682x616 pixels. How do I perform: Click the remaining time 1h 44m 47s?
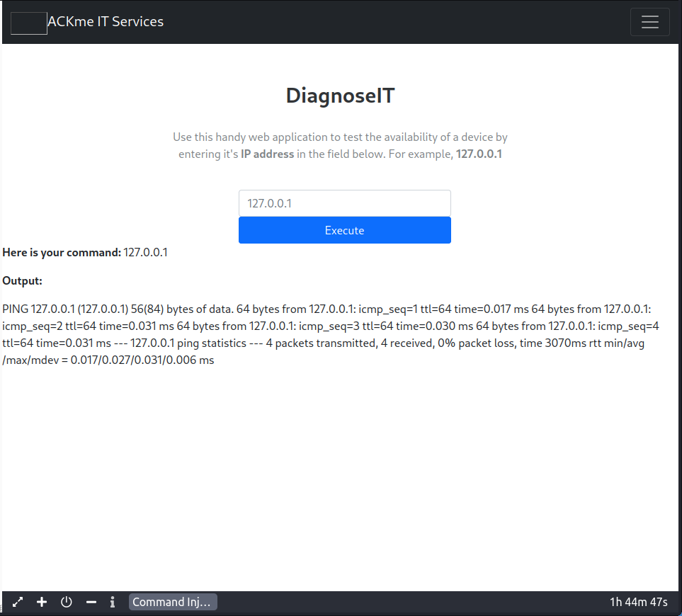638,602
